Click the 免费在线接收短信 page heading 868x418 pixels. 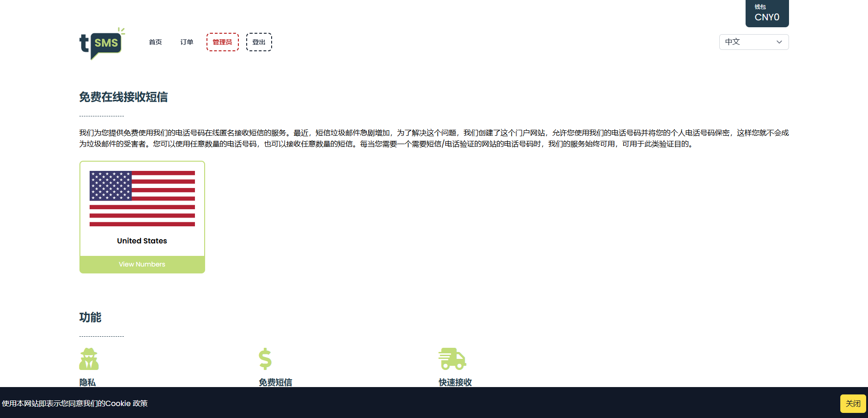[x=123, y=97]
